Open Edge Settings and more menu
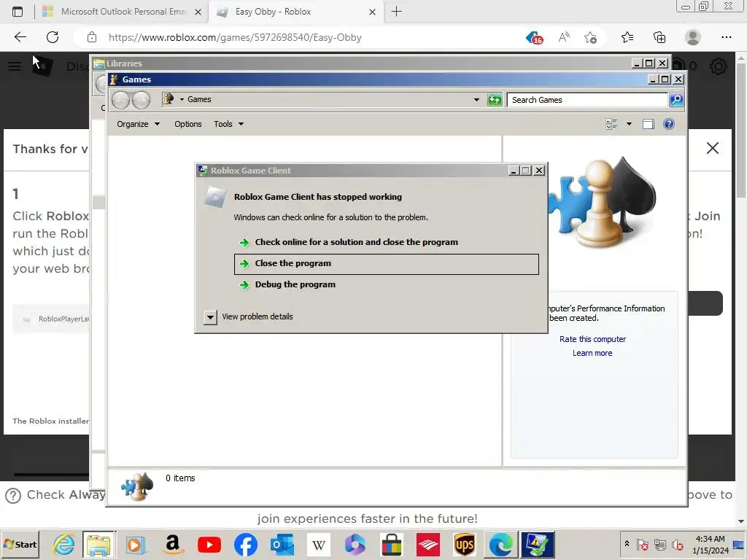 tap(726, 37)
